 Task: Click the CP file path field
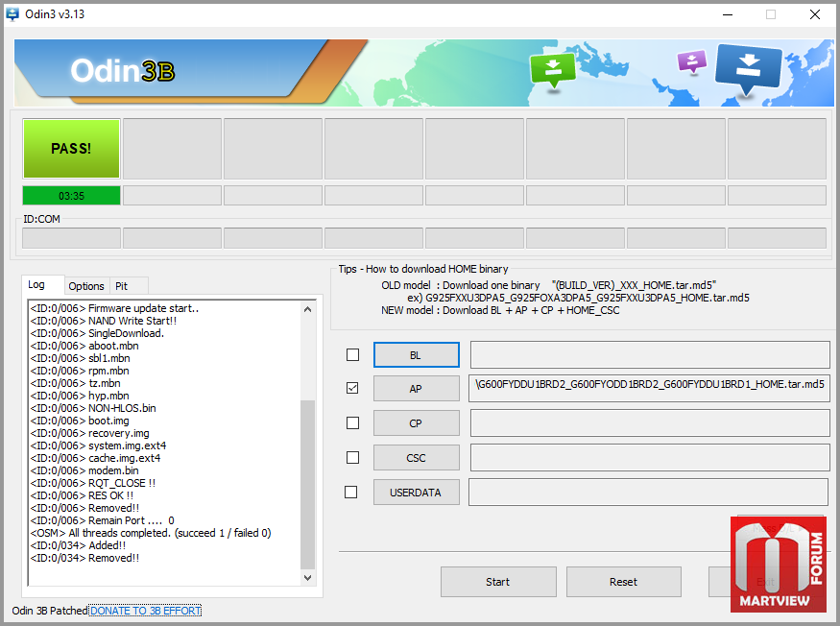point(650,422)
